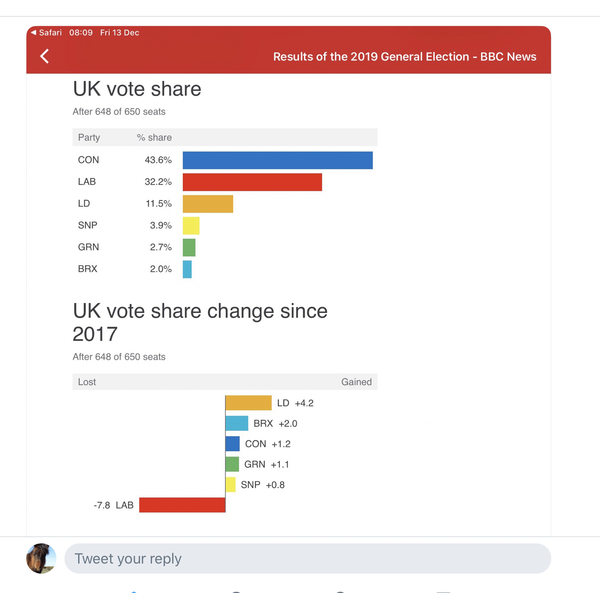Image resolution: width=600 pixels, height=593 pixels.
Task: Tap the back arrow in the red header
Action: click(x=44, y=56)
